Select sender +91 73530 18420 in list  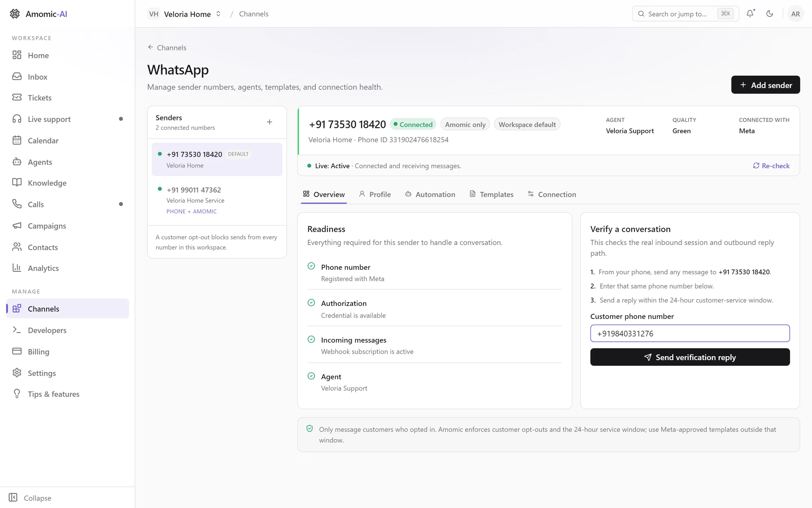pyautogui.click(x=217, y=160)
